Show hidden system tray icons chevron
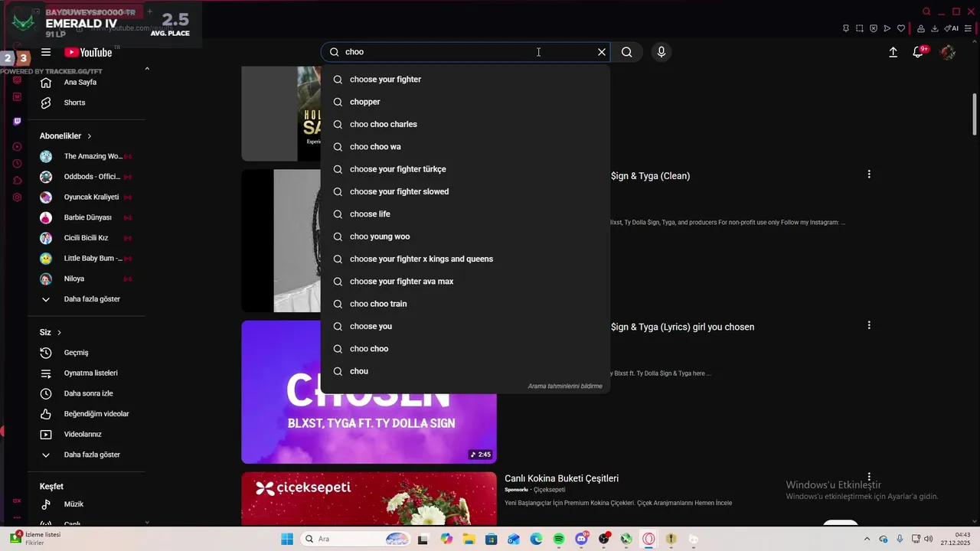The width and height of the screenshot is (980, 551). 867,539
